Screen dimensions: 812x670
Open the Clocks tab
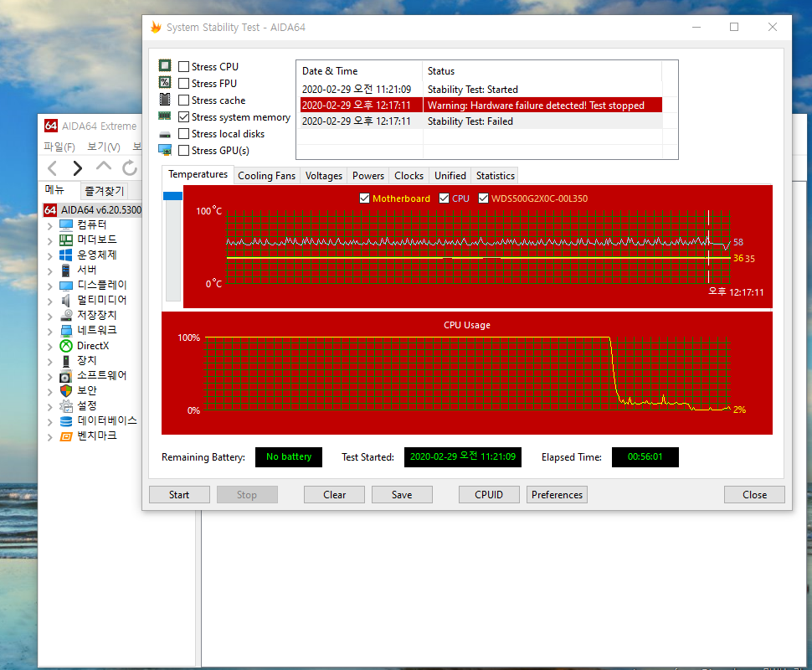[x=409, y=176]
